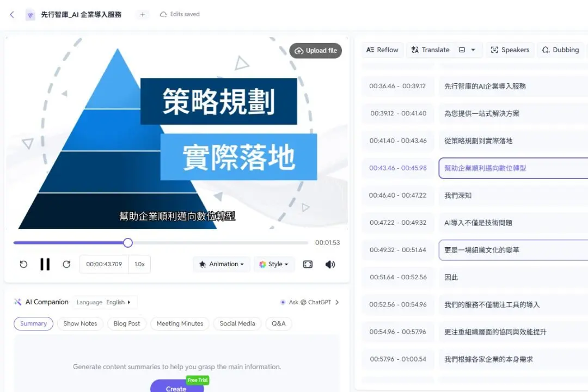Select the Q&A tab

[279, 323]
